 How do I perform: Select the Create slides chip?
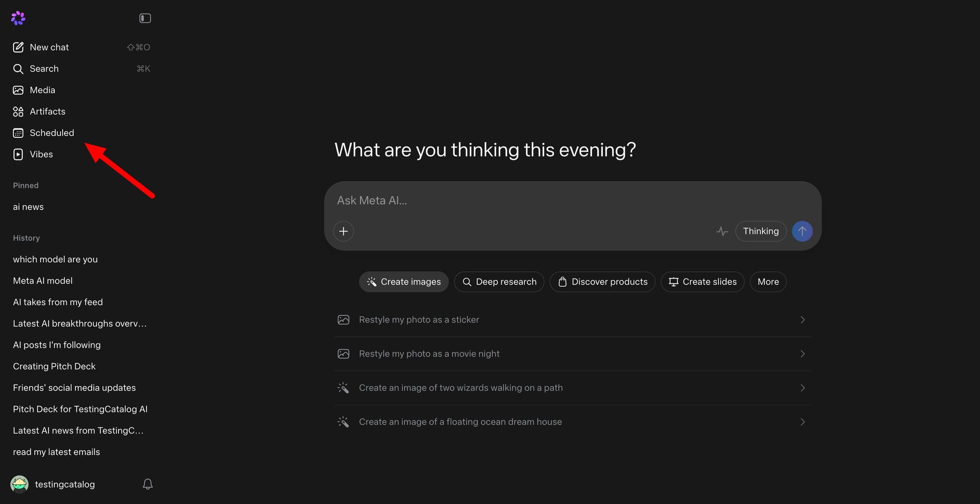(x=702, y=282)
